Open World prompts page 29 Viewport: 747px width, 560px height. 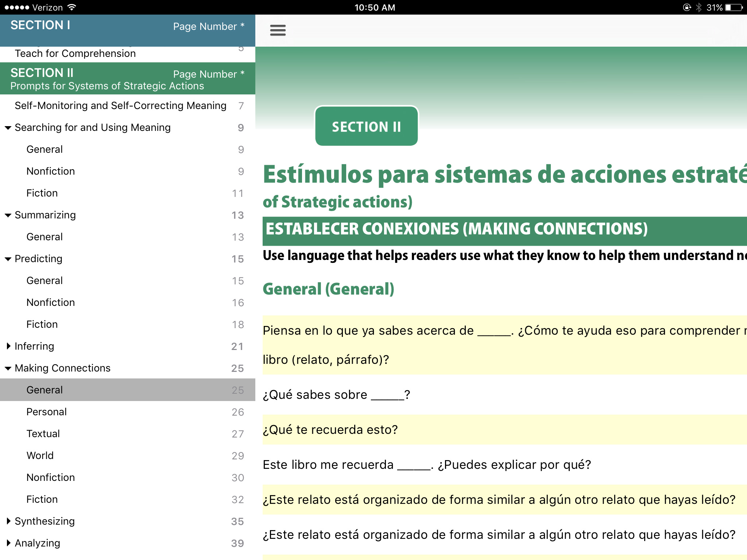(40, 456)
